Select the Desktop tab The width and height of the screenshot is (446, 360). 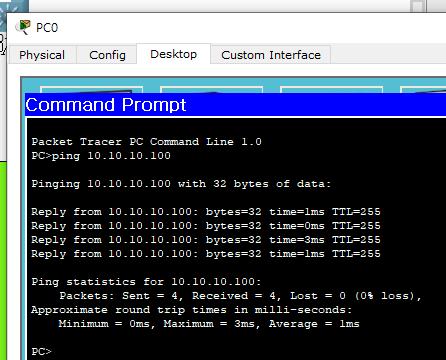click(173, 54)
